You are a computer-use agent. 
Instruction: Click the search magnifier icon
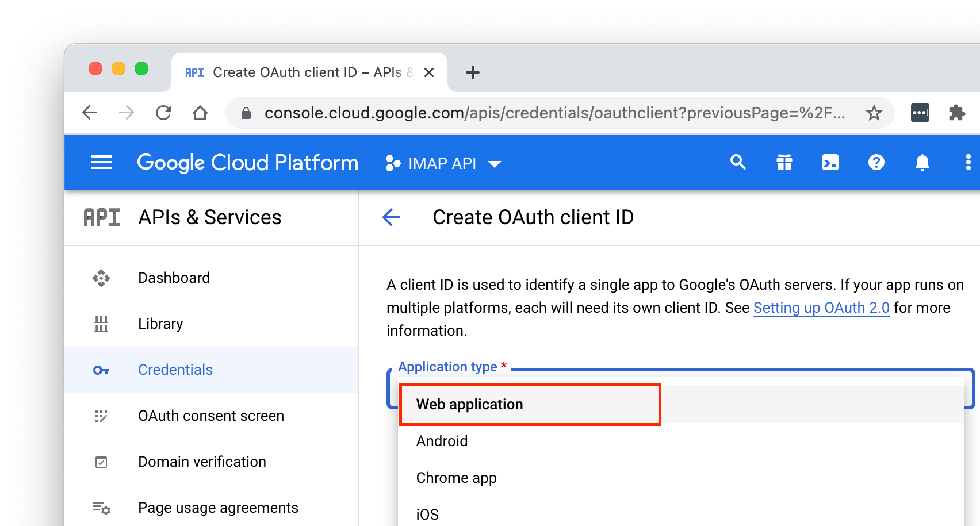click(x=738, y=163)
